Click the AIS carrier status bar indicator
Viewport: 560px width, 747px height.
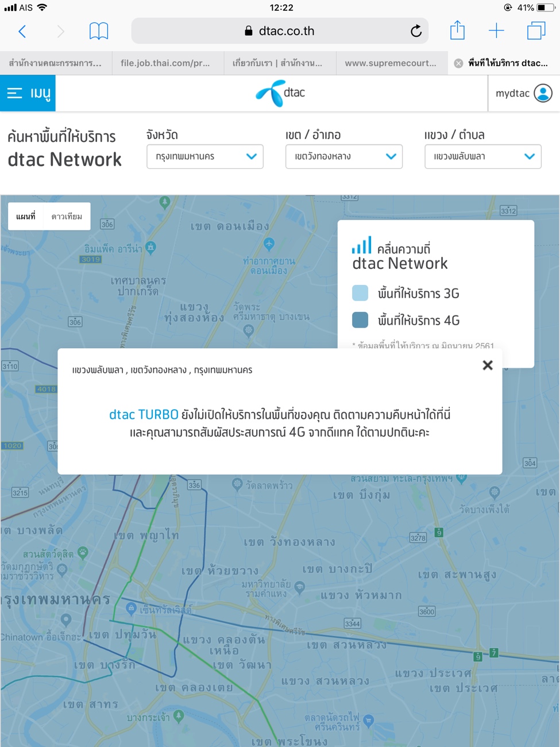[25, 7]
